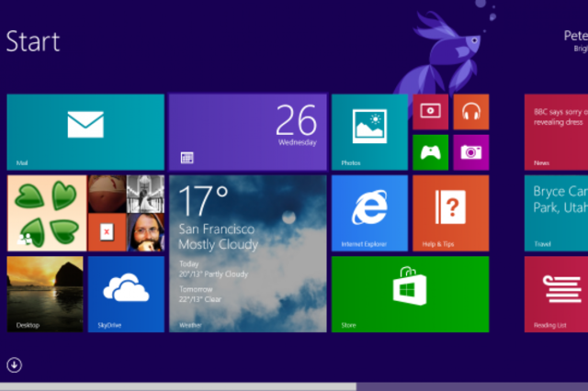Click the small calendar grid icon
Screen dimensions: 588x391
[187, 158]
